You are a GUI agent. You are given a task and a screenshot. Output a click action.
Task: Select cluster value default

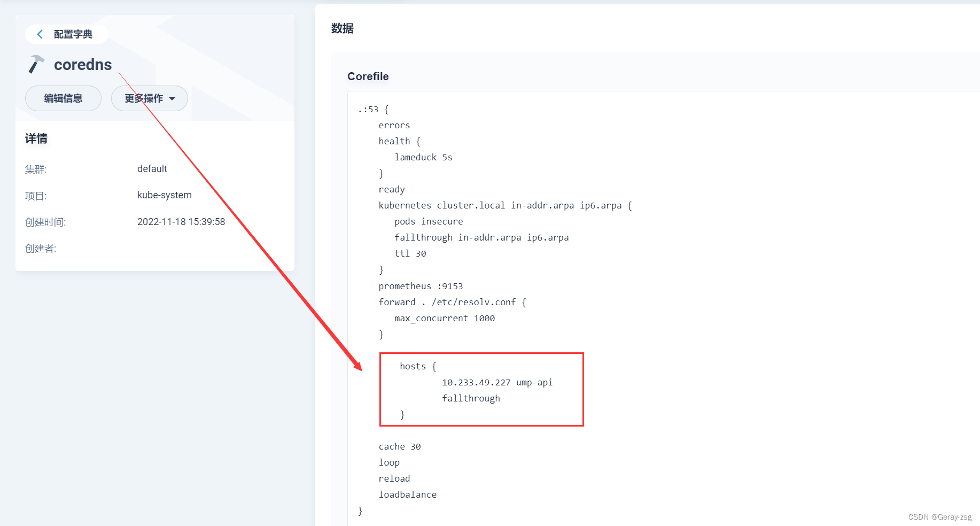tap(152, 169)
